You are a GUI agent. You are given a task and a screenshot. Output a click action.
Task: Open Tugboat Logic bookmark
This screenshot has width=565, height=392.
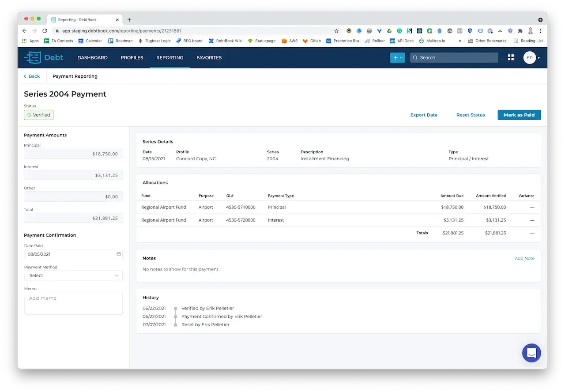(154, 41)
